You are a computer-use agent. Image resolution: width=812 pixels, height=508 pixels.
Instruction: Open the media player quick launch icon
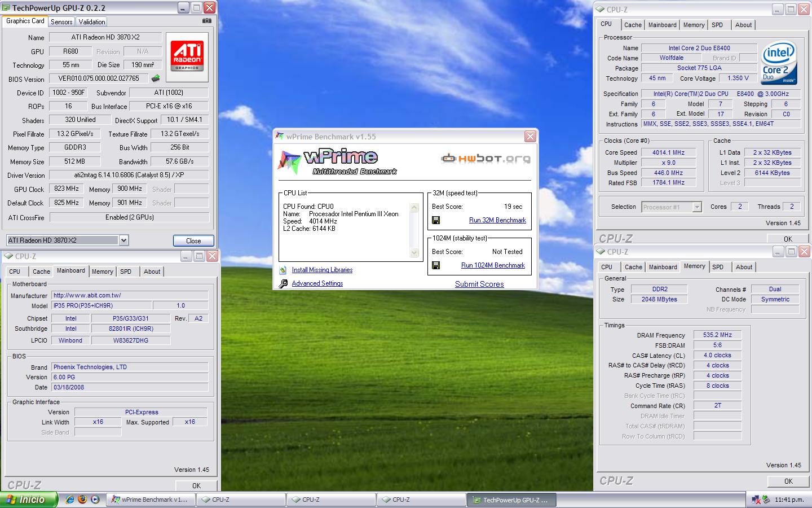(95, 500)
